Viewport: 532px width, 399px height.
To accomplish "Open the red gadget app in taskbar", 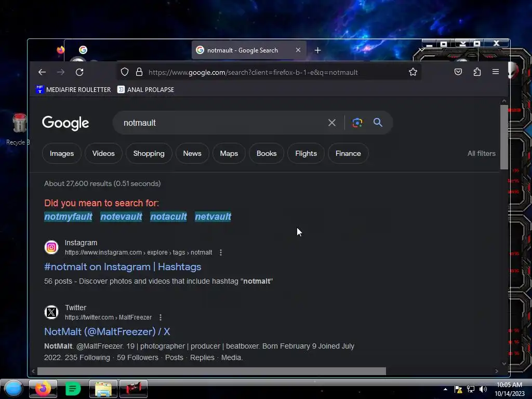I will 134,389.
